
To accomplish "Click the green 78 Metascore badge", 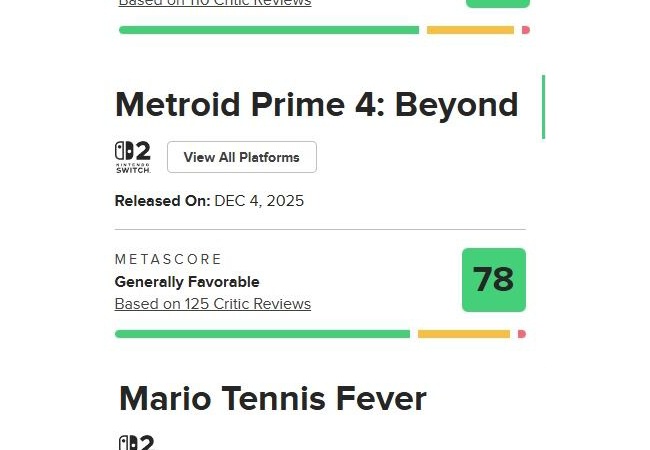I will (x=494, y=280).
